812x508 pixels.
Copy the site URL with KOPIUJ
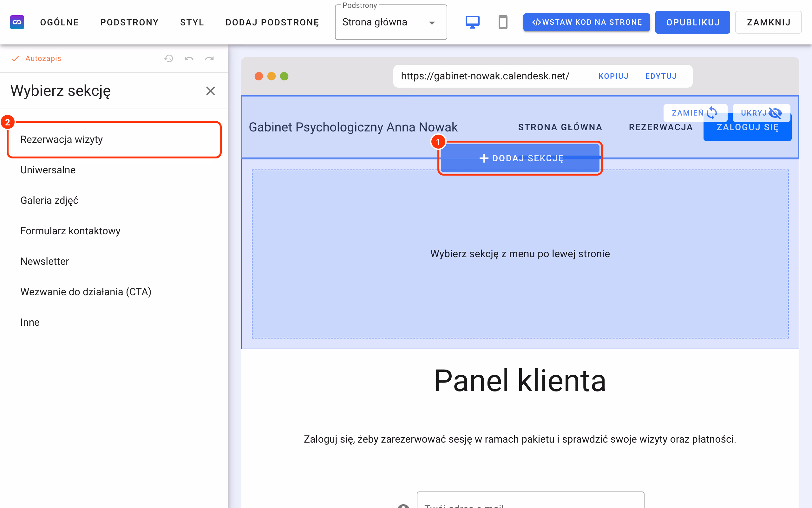point(613,76)
